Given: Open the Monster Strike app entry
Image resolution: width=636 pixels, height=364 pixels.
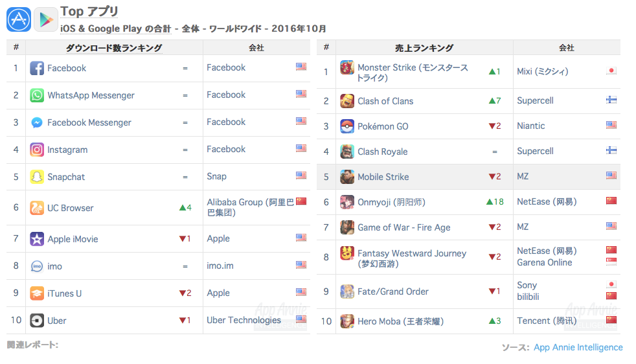Looking at the screenshot, I should [413, 73].
